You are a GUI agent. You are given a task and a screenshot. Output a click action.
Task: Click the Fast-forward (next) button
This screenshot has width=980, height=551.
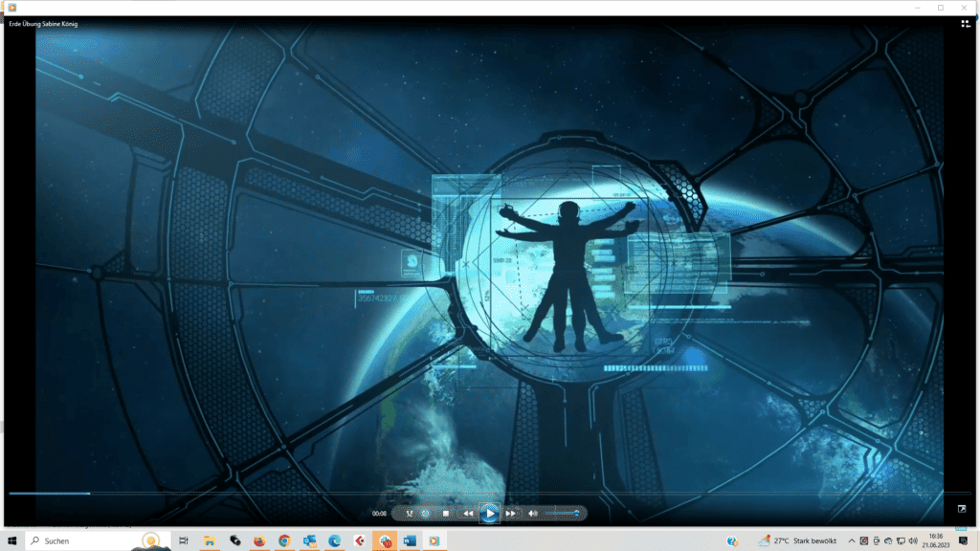[x=511, y=514]
